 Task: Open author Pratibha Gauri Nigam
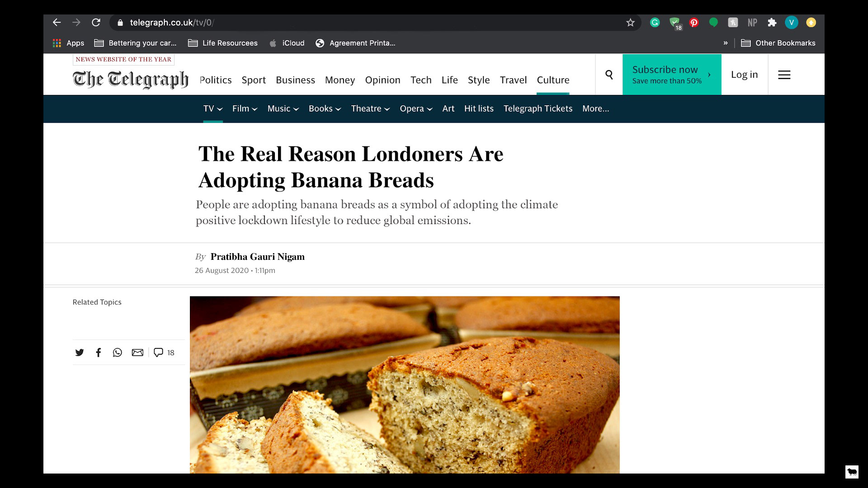[x=258, y=257]
